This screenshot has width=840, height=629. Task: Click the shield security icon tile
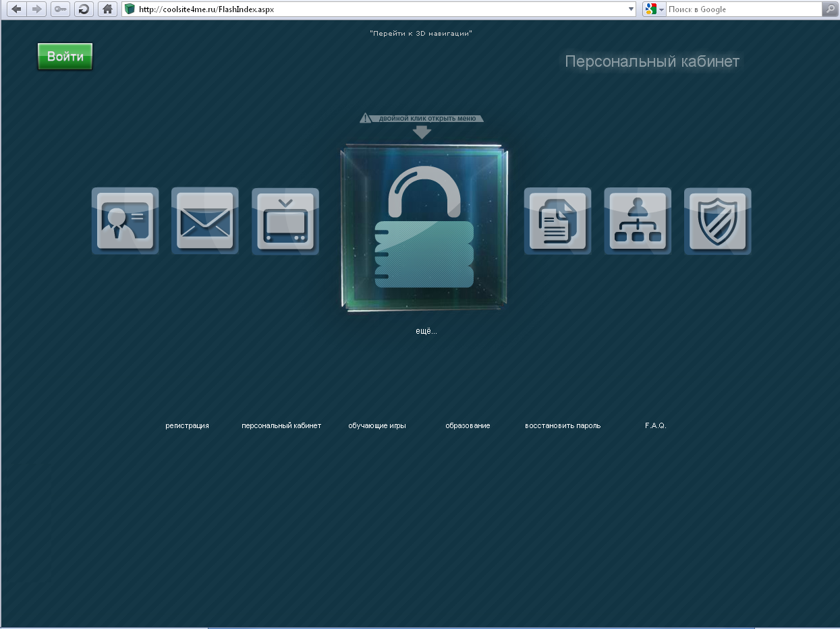pyautogui.click(x=718, y=221)
